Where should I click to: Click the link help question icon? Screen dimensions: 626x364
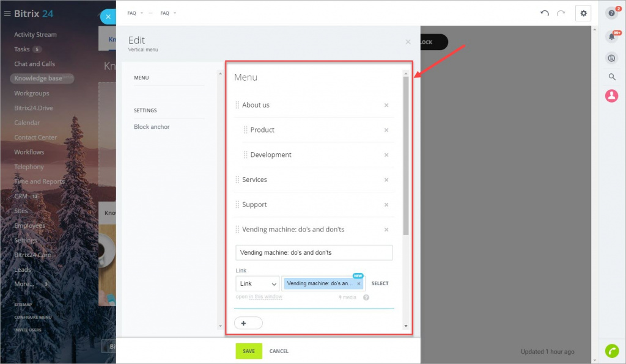click(366, 297)
